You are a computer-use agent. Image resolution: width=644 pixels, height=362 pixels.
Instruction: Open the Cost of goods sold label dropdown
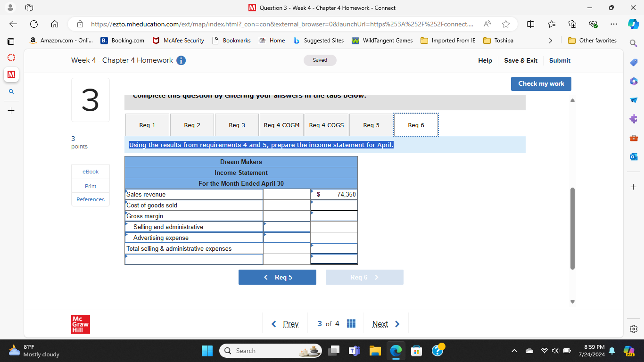click(x=194, y=205)
